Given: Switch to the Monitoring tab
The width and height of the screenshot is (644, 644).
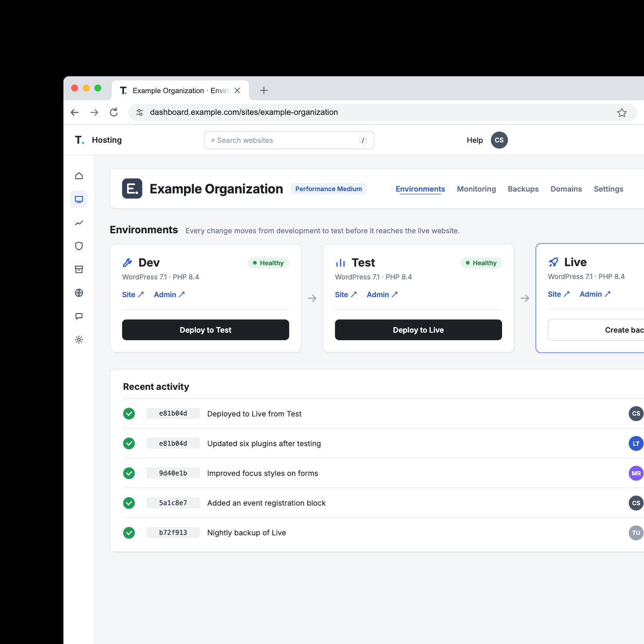Looking at the screenshot, I should (x=476, y=189).
